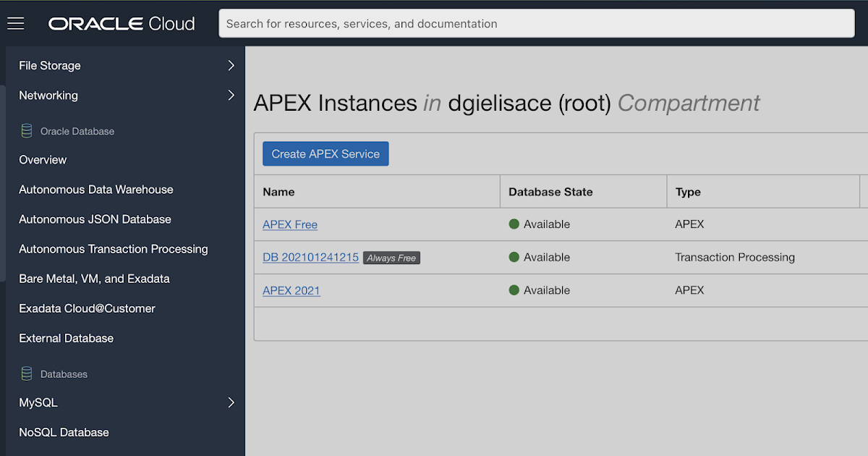Open Autonomous Transaction Processing
868x456 pixels.
coord(114,249)
